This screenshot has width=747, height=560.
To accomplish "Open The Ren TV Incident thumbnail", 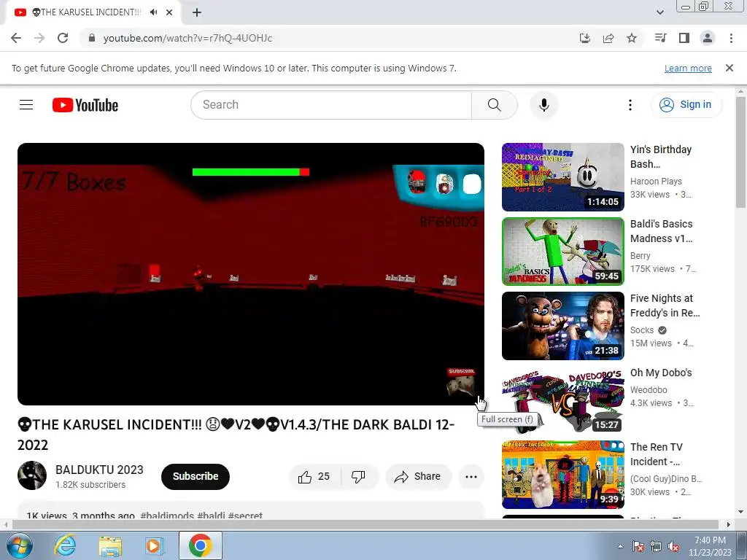I will click(x=562, y=474).
